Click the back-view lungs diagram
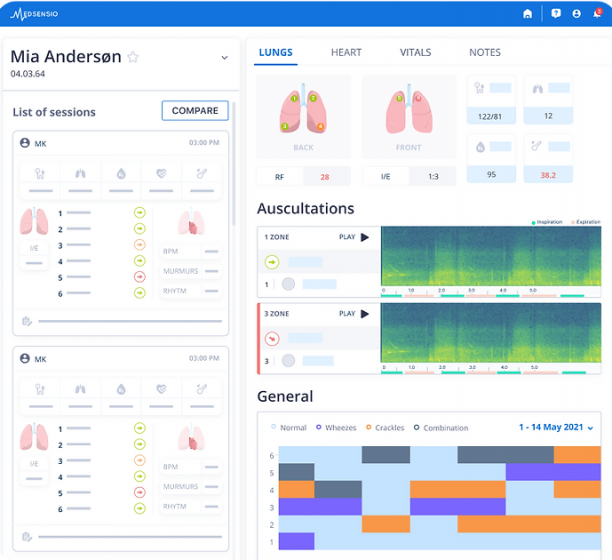Image resolution: width=612 pixels, height=560 pixels. 303,112
